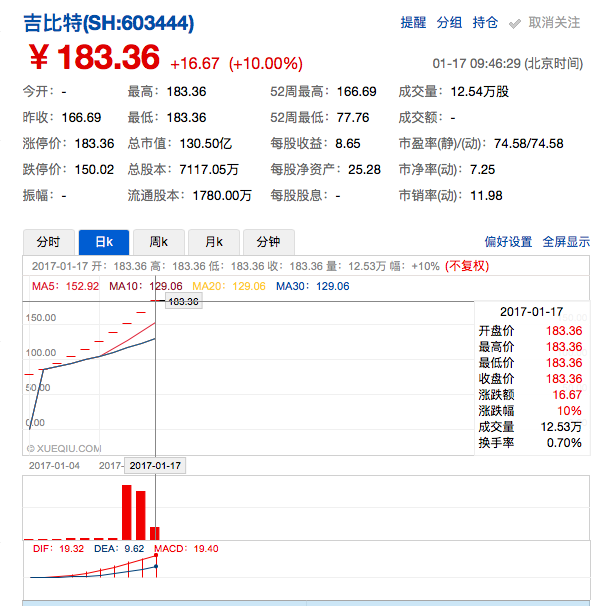This screenshot has width=600, height=606.
Task: Click the MA5: 152.92 indicator label
Action: (65, 286)
